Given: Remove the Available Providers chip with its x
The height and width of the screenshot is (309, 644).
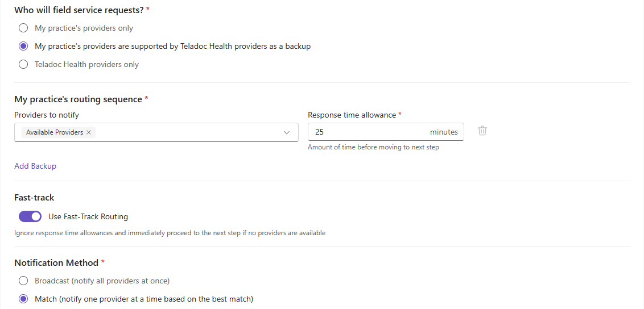Looking at the screenshot, I should 88,132.
